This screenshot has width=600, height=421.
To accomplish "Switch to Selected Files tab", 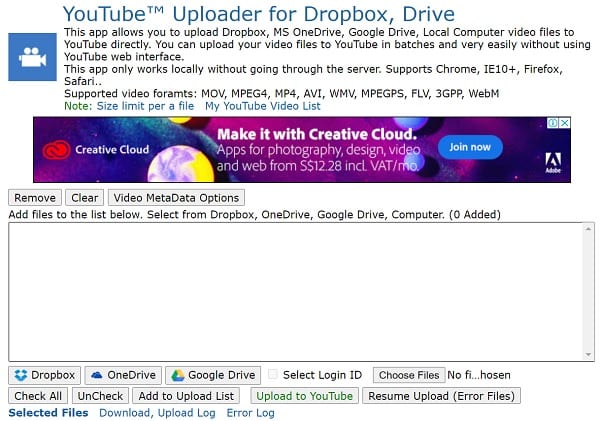I will [x=48, y=413].
